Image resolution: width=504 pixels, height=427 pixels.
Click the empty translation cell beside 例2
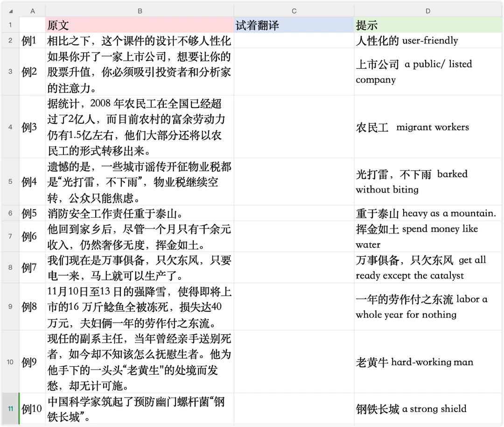tap(294, 71)
